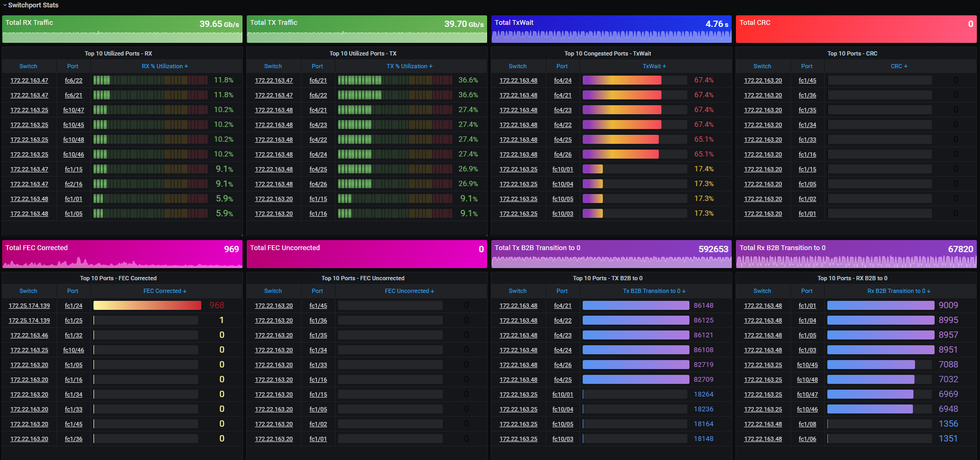Click Total Tx B2B Transition to 0 title

point(537,248)
